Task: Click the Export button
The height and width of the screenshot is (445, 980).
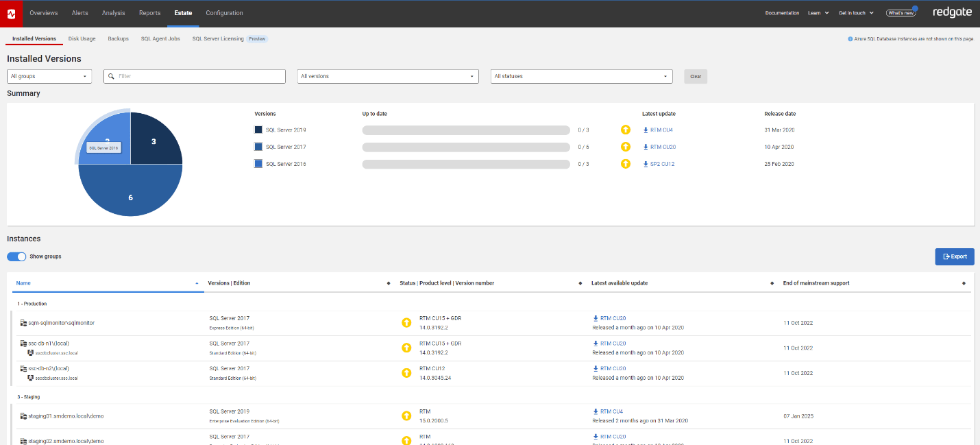Action: (x=955, y=256)
